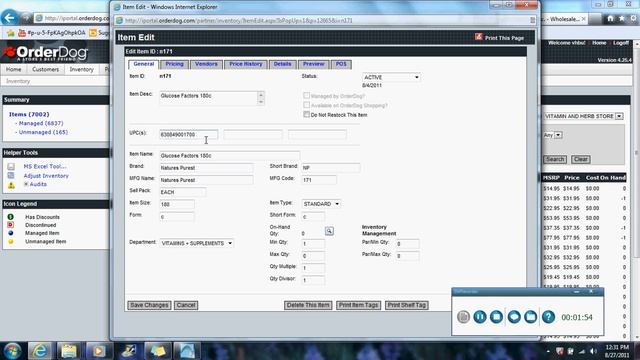Click the Print Shelf Tag button
The width and height of the screenshot is (640, 360).
(x=407, y=305)
